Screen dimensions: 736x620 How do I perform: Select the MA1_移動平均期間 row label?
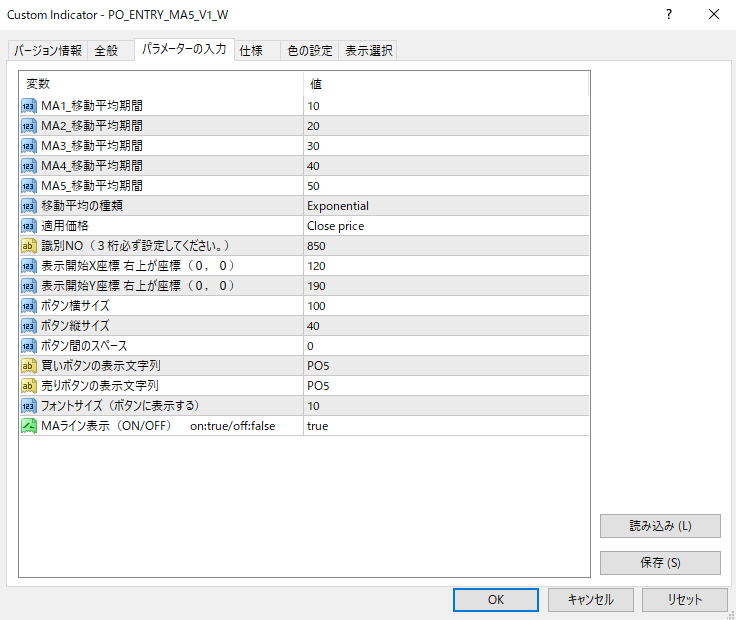[x=92, y=106]
